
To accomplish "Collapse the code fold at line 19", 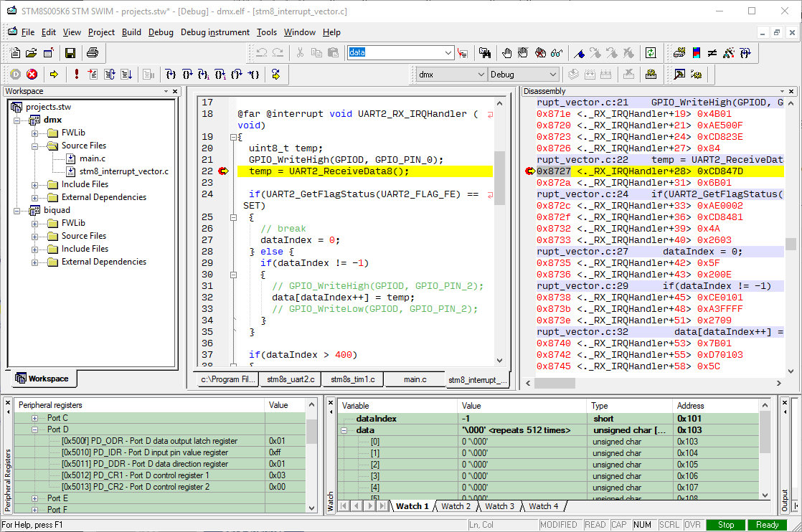I will coord(232,137).
